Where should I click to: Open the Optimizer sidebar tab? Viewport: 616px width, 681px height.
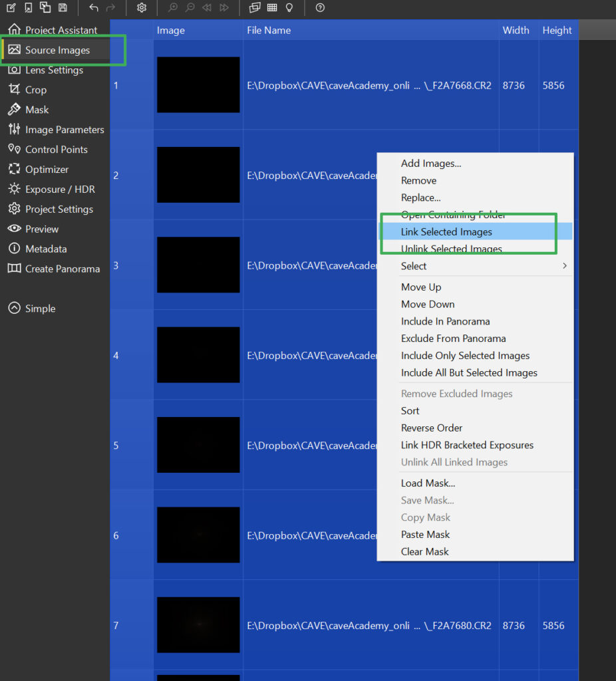tap(55, 170)
